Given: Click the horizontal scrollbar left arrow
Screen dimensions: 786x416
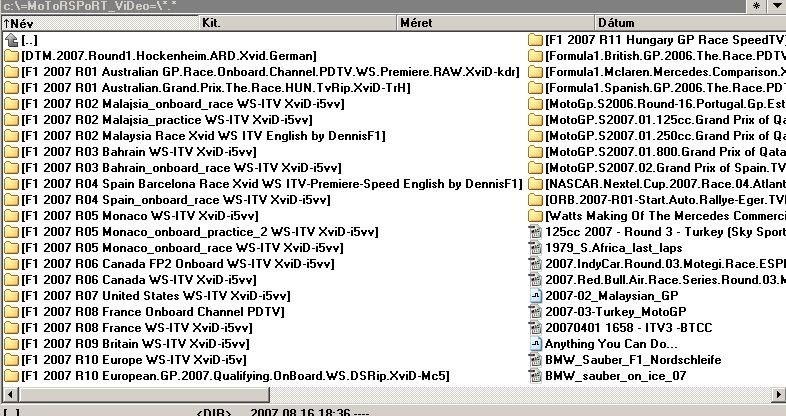Looking at the screenshot, I should click(6, 393).
